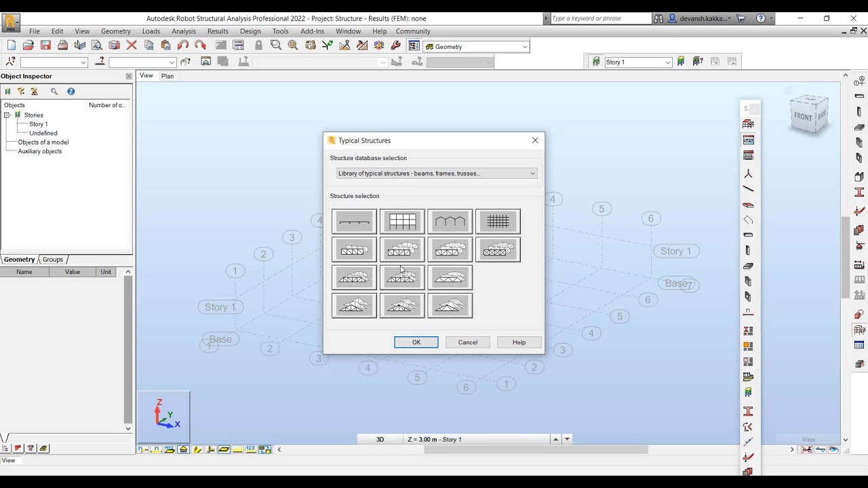Select Auxiliary objects tree item
Image resolution: width=868 pixels, height=488 pixels.
click(40, 151)
